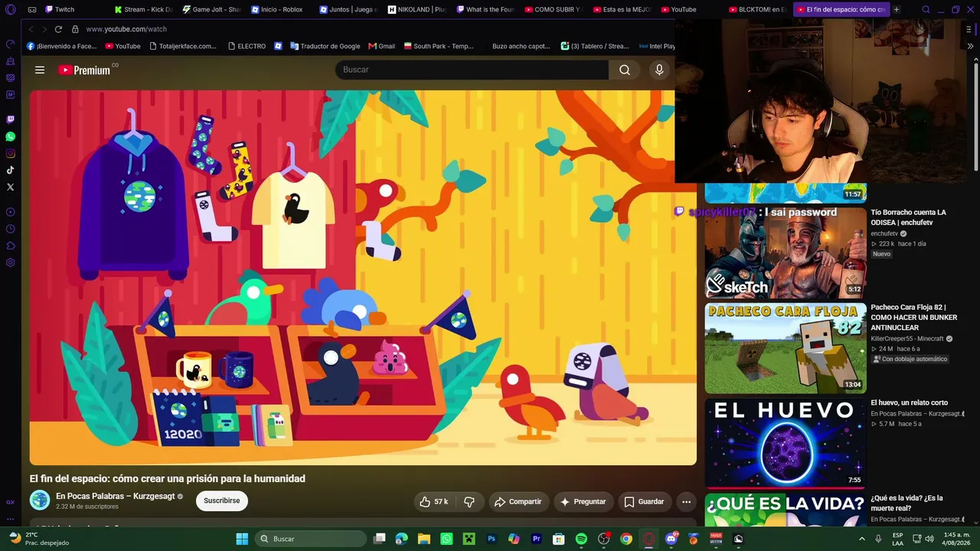The image size is (980, 551).
Task: Reload the current page
Action: tap(58, 29)
